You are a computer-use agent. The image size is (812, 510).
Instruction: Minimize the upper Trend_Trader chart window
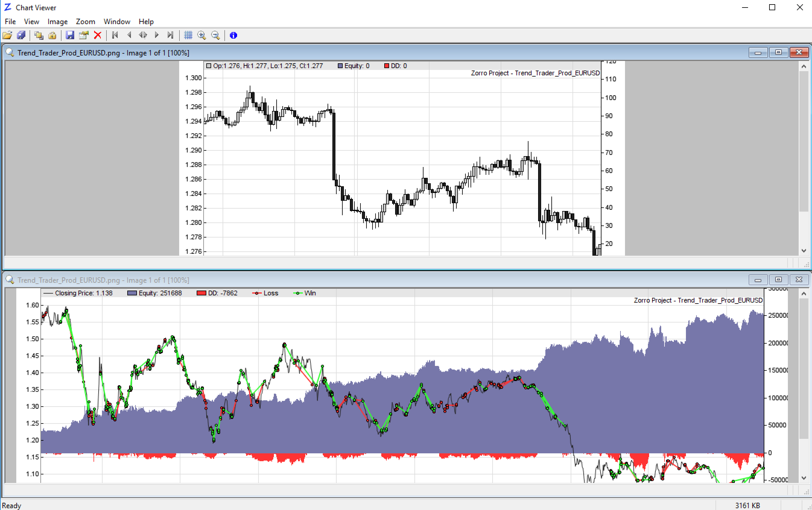(757, 52)
